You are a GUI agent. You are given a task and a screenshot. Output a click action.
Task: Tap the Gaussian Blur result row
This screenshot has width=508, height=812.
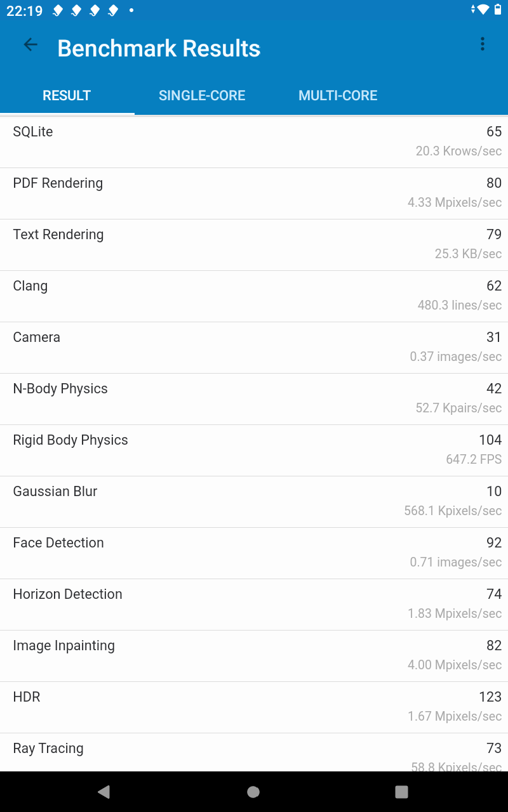point(254,501)
